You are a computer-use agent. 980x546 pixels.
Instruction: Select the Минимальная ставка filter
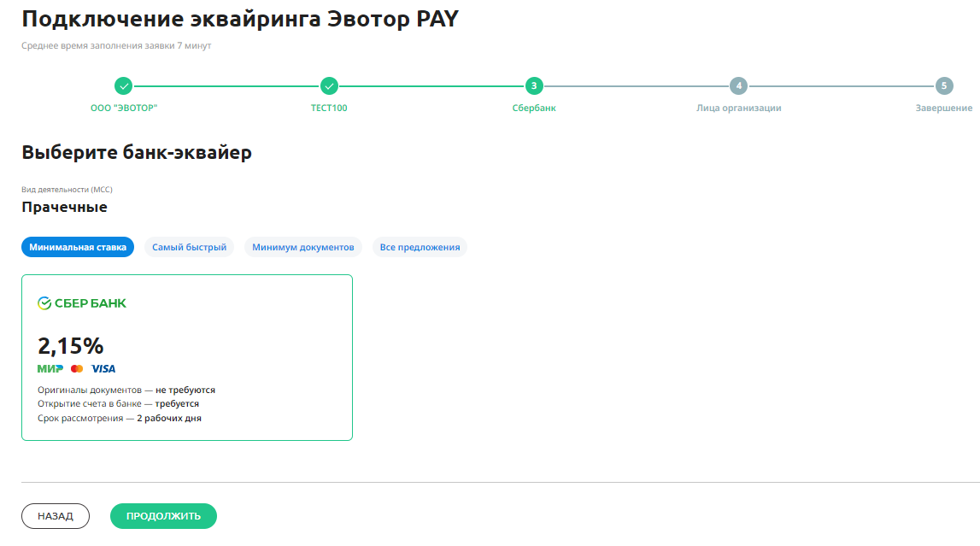(x=78, y=247)
